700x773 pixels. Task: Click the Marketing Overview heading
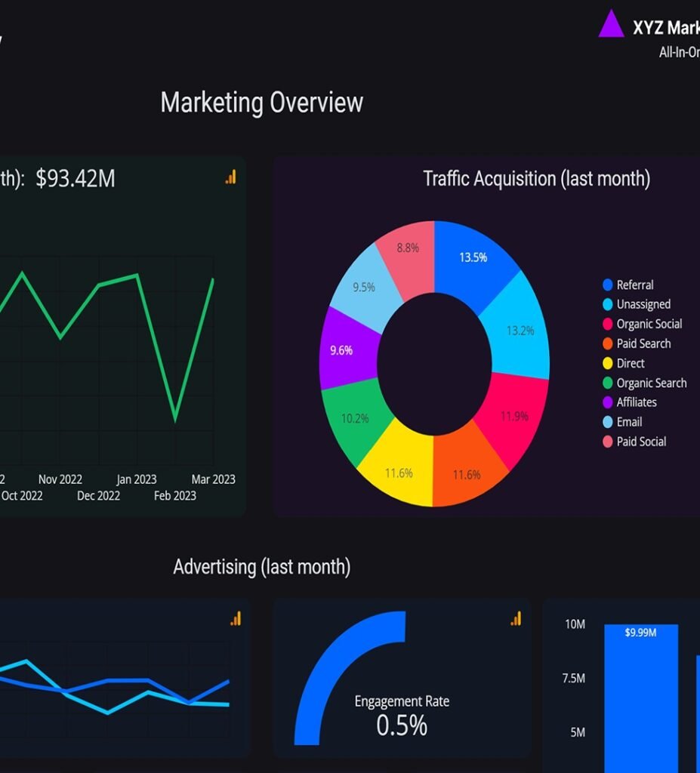pos(261,103)
